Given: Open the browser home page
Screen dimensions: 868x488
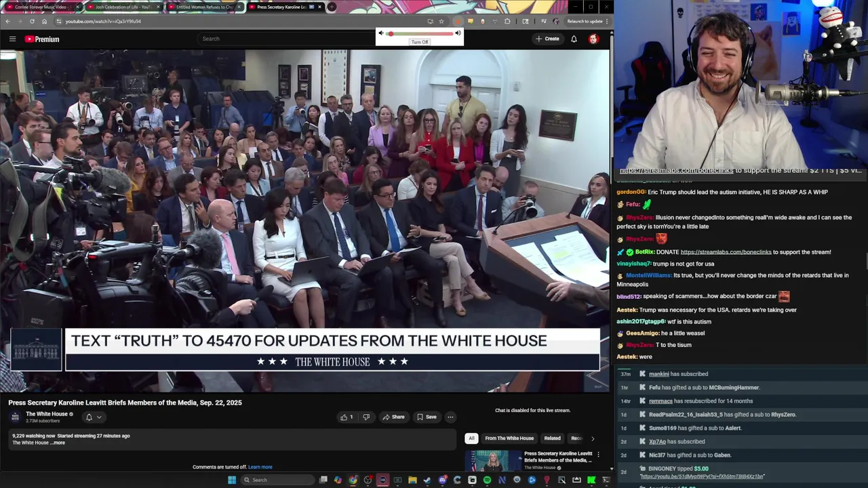Looking at the screenshot, I should point(44,21).
